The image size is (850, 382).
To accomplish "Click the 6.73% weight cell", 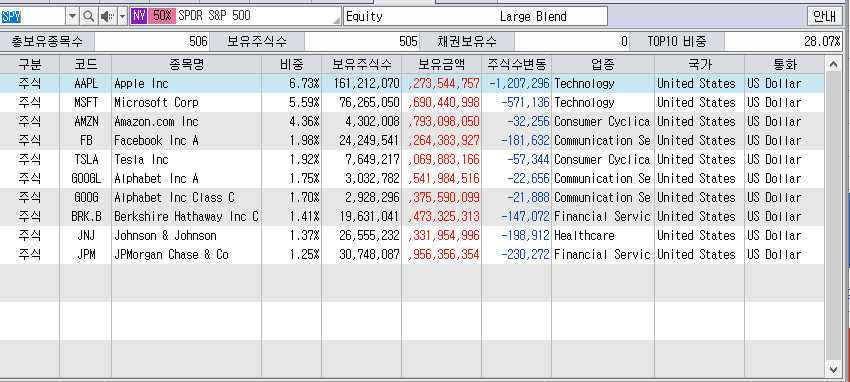I will coord(292,83).
